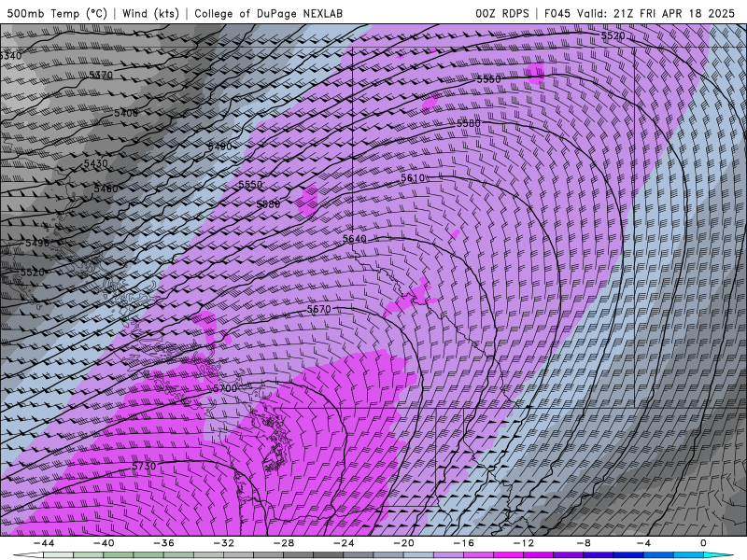Click the -12 colorbar tick label
Image resolution: width=747 pixels, height=560 pixels.
click(524, 543)
